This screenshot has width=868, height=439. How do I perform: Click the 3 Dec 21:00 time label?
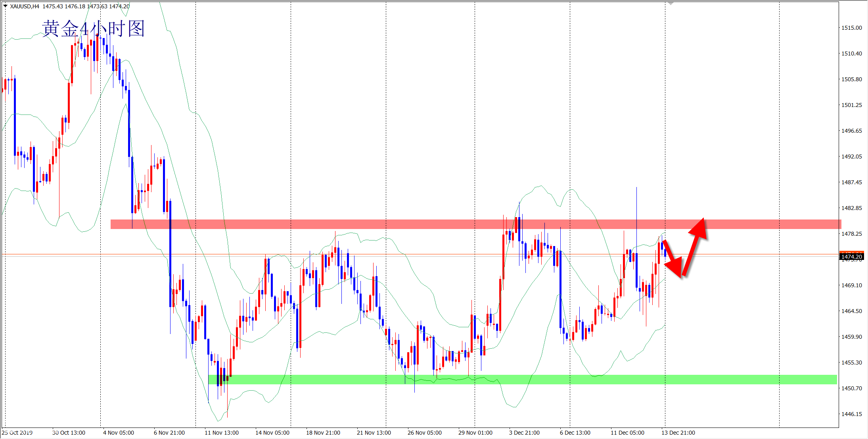tap(524, 433)
